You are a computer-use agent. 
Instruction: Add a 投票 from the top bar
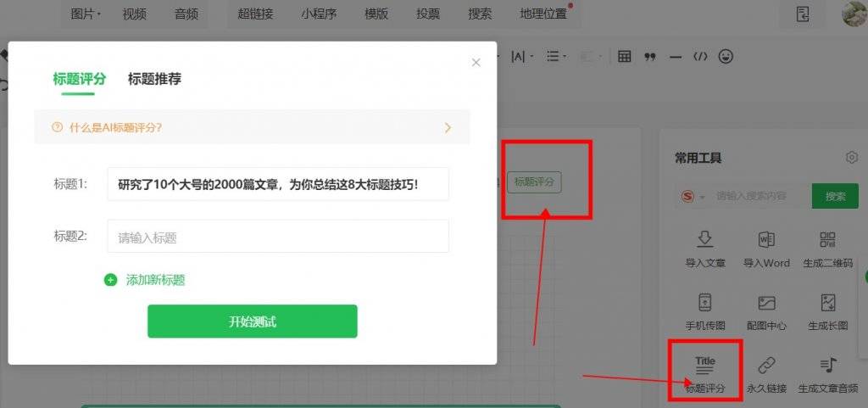428,14
